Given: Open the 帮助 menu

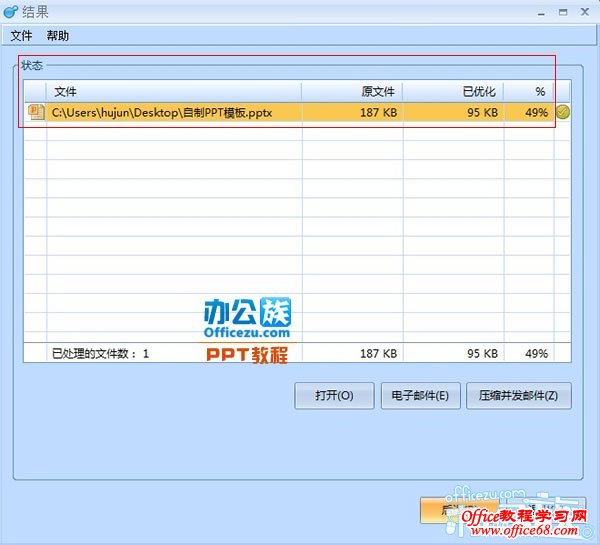Looking at the screenshot, I should (x=57, y=36).
